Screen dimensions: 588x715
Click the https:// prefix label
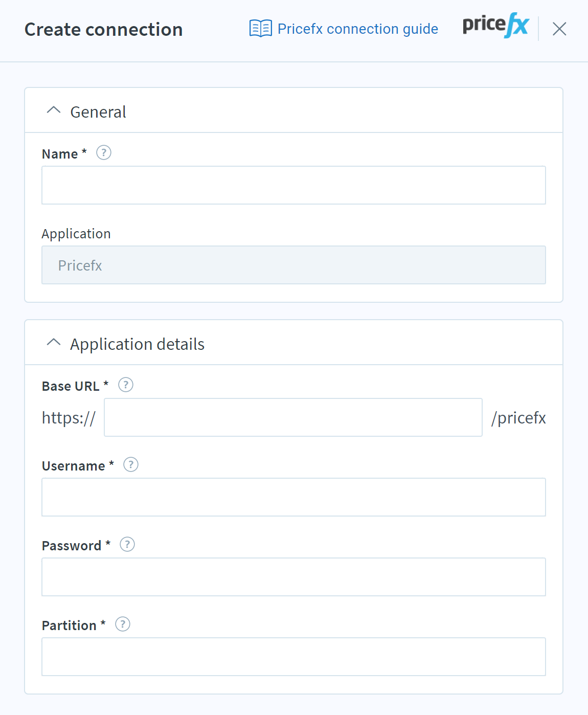[x=69, y=417]
